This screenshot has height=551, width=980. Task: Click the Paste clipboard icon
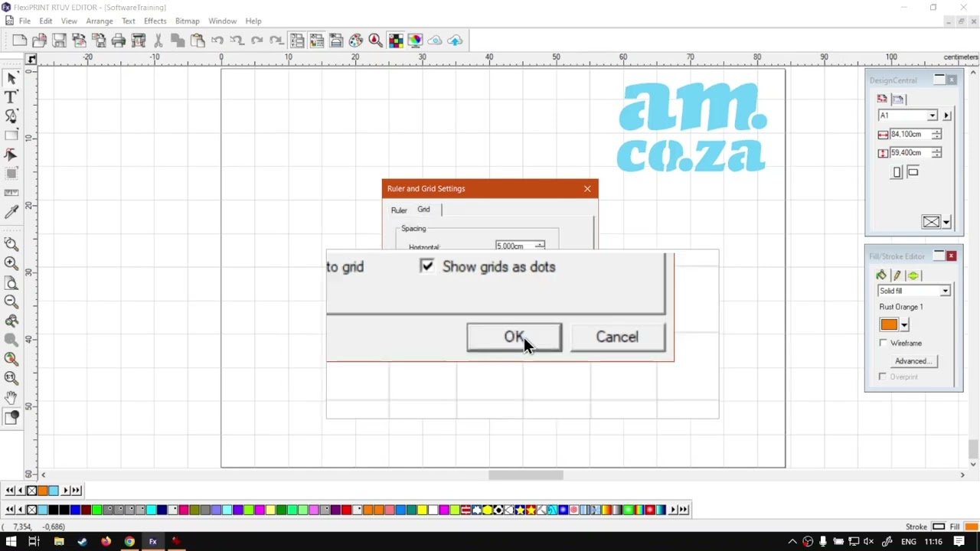(x=198, y=41)
